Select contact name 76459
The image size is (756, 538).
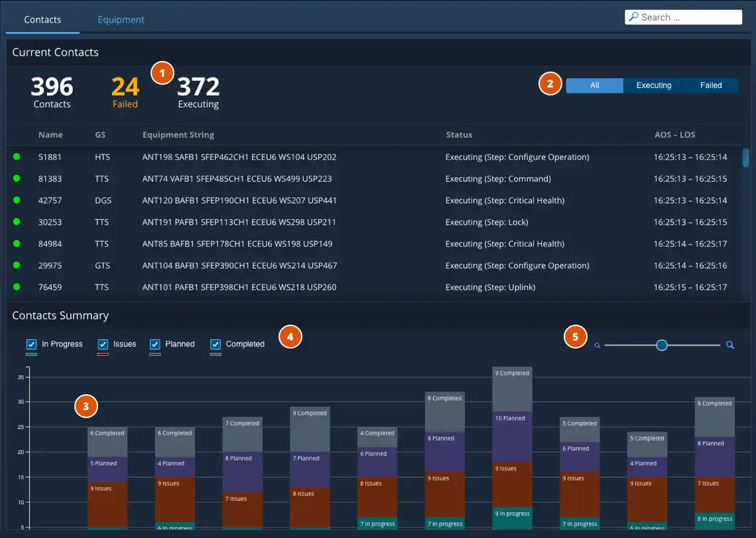tap(50, 287)
